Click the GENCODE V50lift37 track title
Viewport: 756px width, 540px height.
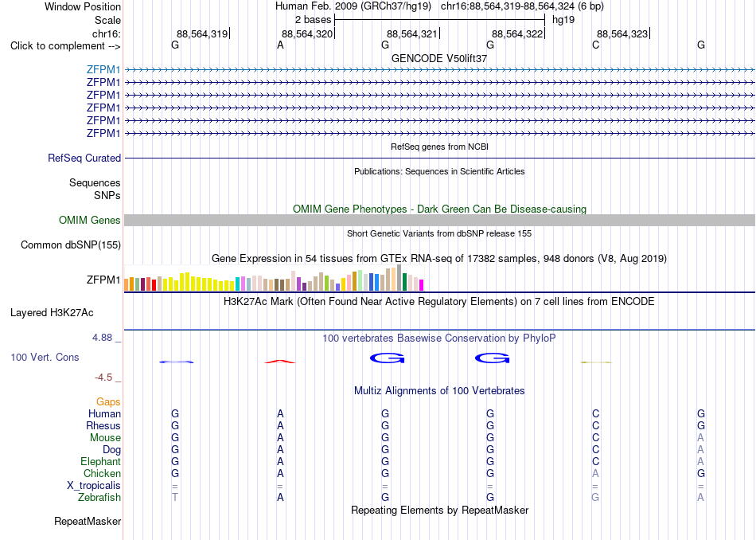coord(439,58)
